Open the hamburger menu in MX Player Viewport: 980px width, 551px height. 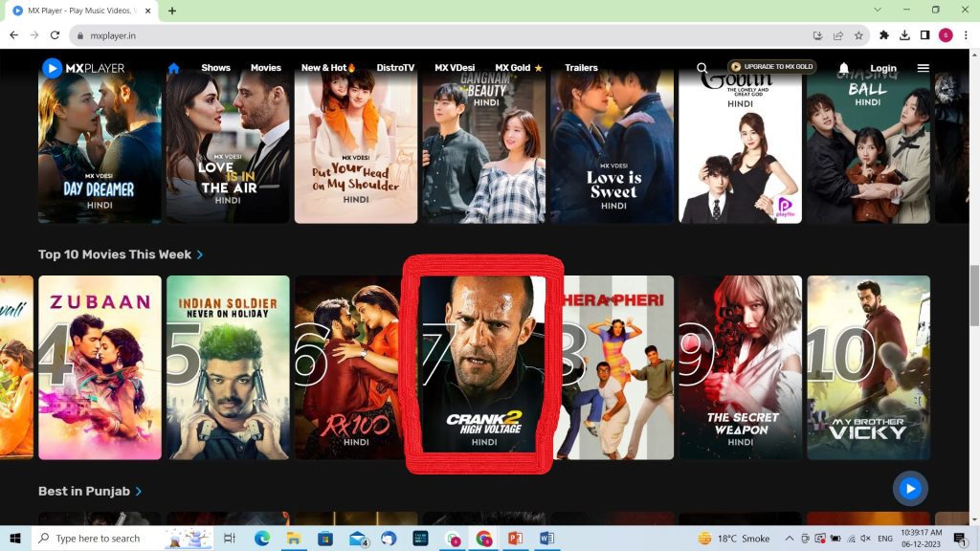[x=924, y=68]
